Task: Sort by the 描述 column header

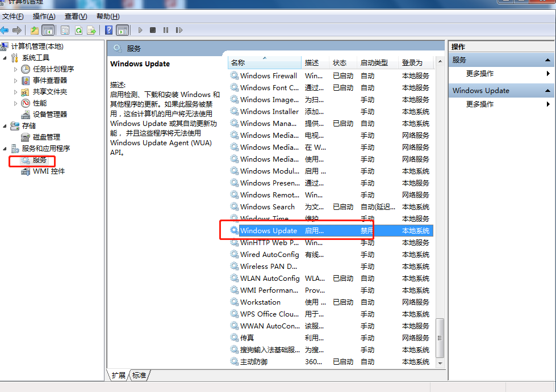Action: [x=315, y=62]
